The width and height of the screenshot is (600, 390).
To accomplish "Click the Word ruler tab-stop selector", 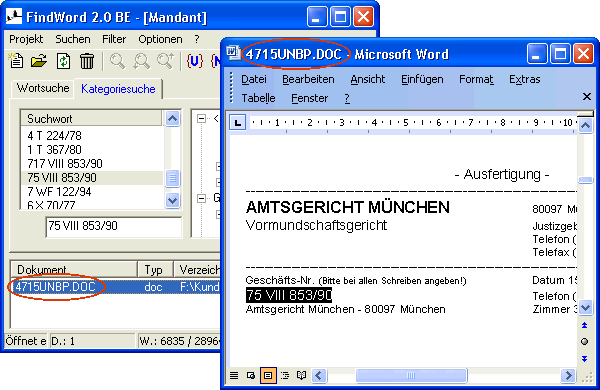I will [x=237, y=123].
